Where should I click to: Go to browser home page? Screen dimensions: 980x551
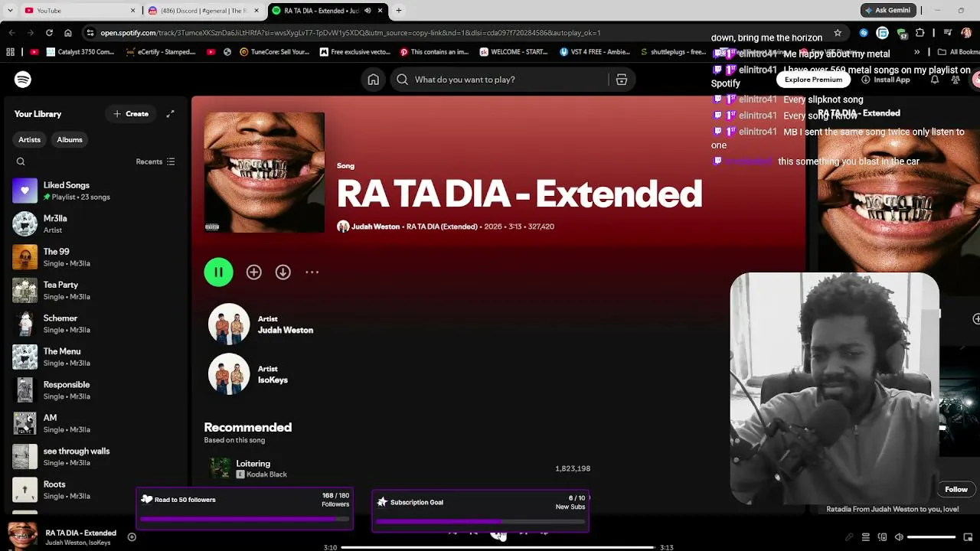[68, 33]
